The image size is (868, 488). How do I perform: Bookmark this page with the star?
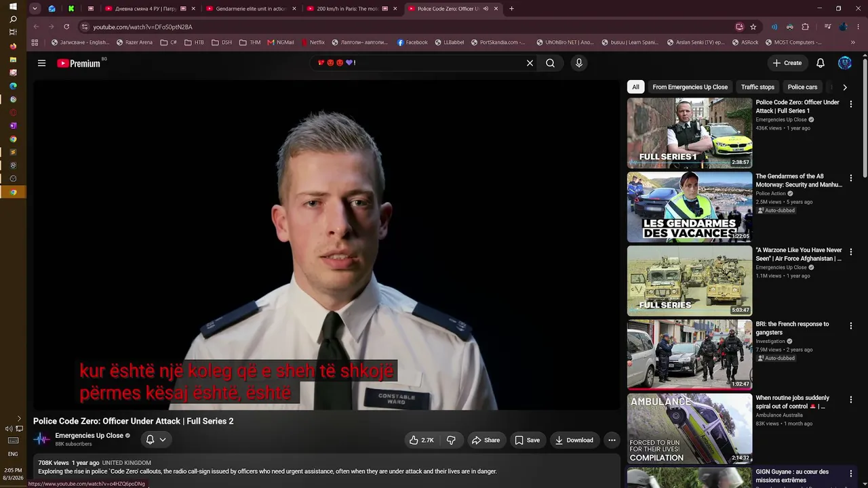tap(753, 27)
